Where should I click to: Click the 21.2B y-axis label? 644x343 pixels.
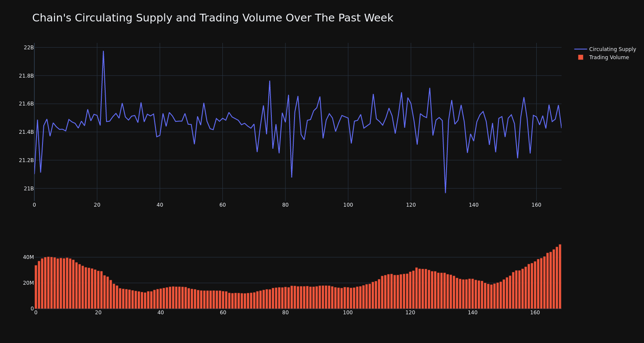tap(26, 160)
